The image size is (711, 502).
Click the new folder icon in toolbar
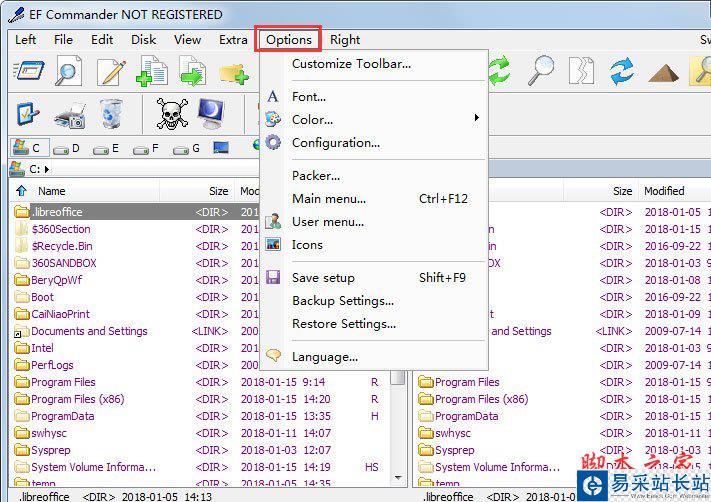click(233, 73)
